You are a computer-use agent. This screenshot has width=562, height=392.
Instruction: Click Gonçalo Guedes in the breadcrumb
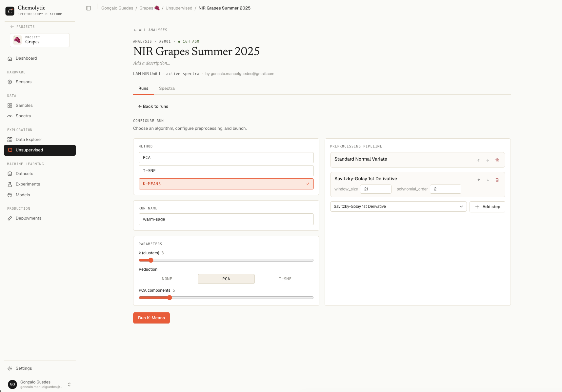pyautogui.click(x=117, y=8)
